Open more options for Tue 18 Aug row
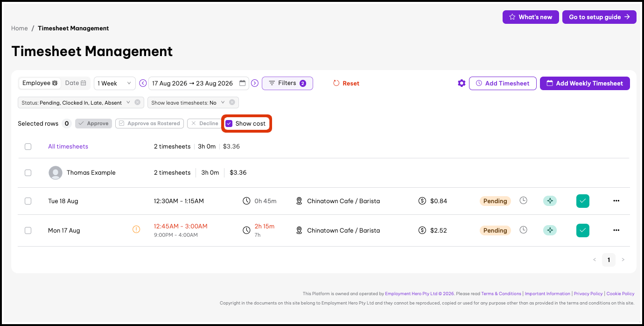644x326 pixels. 616,201
